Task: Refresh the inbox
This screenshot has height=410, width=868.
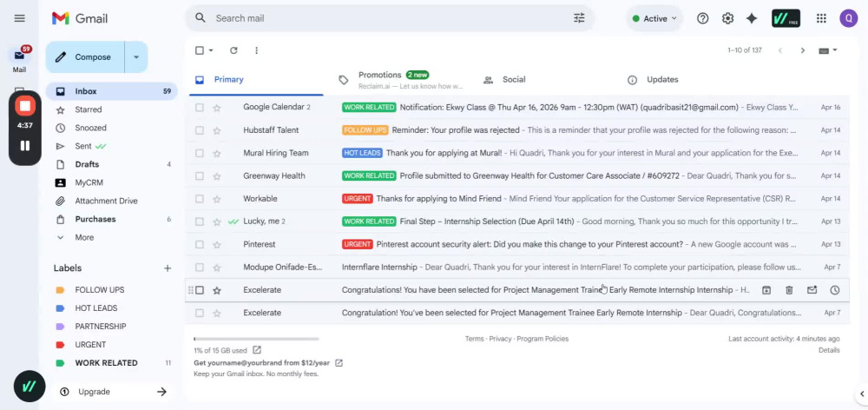Action: (233, 50)
